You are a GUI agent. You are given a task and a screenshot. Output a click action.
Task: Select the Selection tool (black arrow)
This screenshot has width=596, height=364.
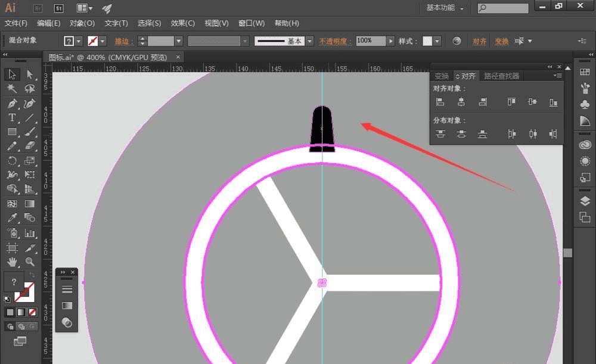[12, 74]
